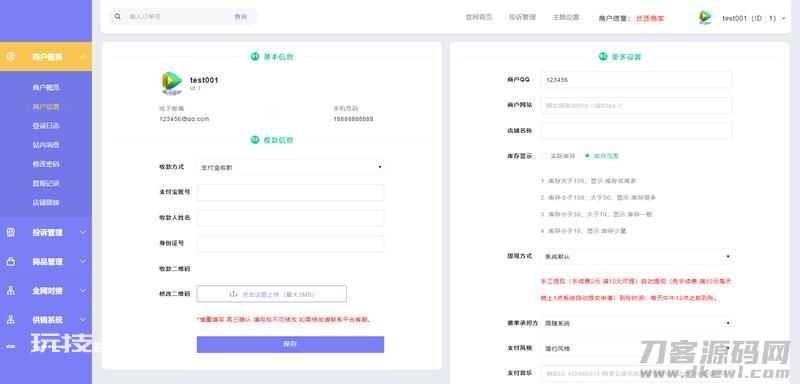
Task: Open 提现记录 in the sidebar
Action: [x=46, y=183]
